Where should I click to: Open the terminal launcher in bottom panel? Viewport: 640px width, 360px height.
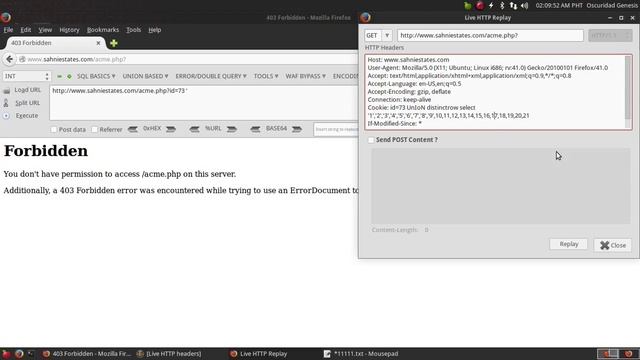31,354
